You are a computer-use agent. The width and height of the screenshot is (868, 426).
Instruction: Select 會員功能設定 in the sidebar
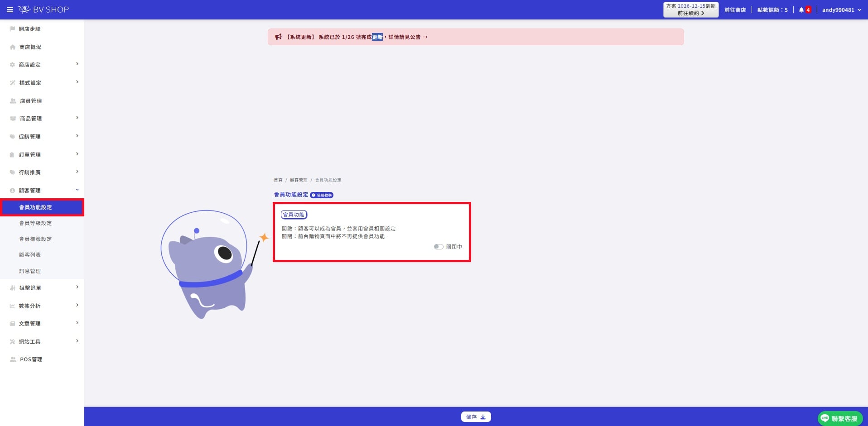click(42, 207)
